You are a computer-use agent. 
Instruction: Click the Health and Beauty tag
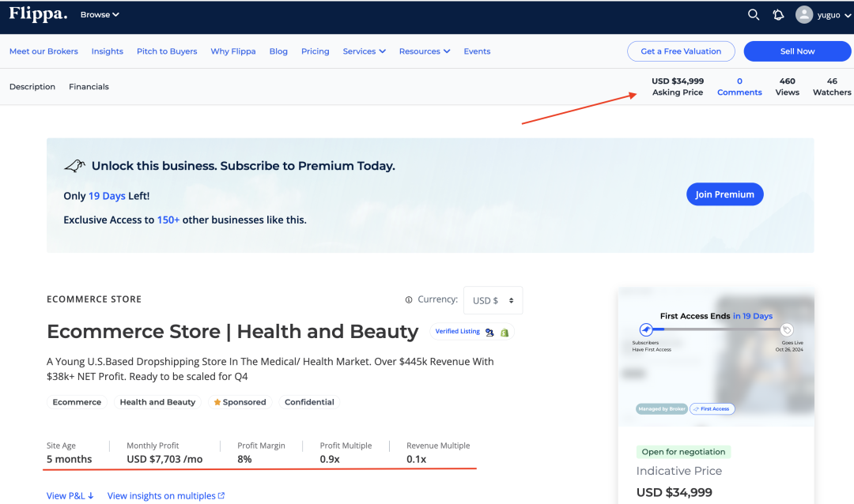[157, 402]
